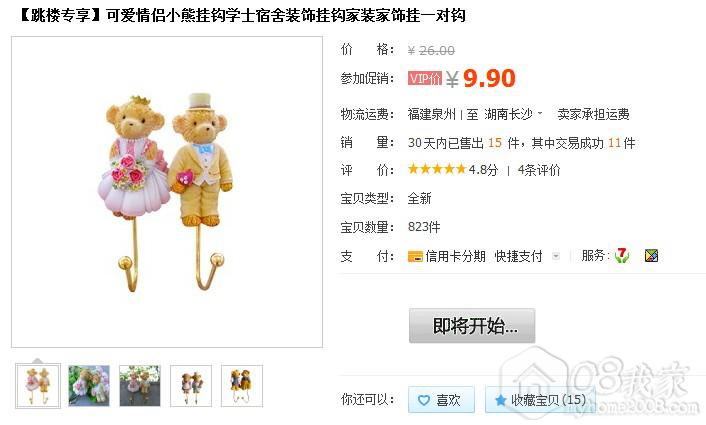Select the fifth product thumbnail
The height and width of the screenshot is (425, 706).
242,386
